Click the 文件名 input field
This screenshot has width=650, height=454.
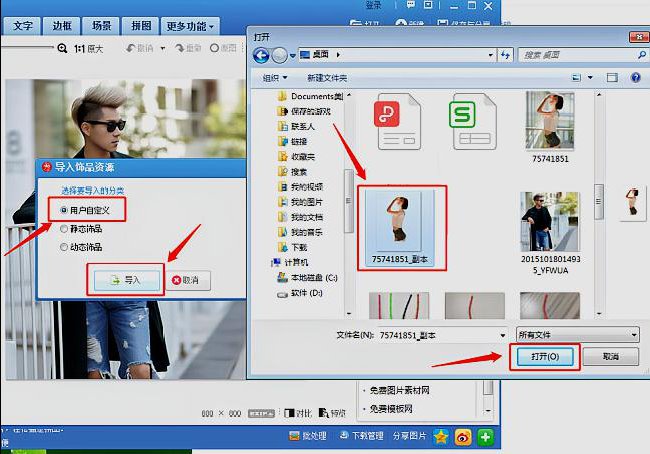click(x=439, y=335)
